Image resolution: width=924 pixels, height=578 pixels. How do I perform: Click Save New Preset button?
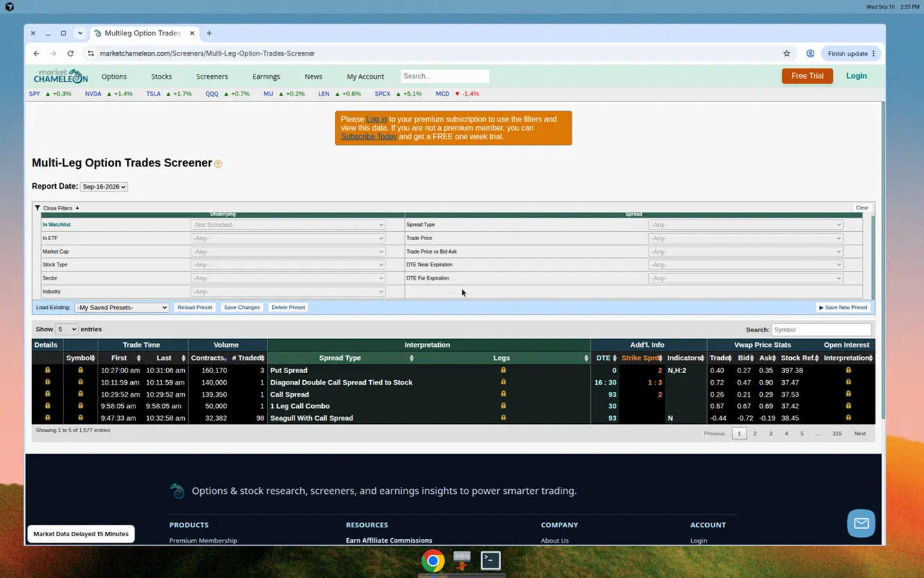843,308
